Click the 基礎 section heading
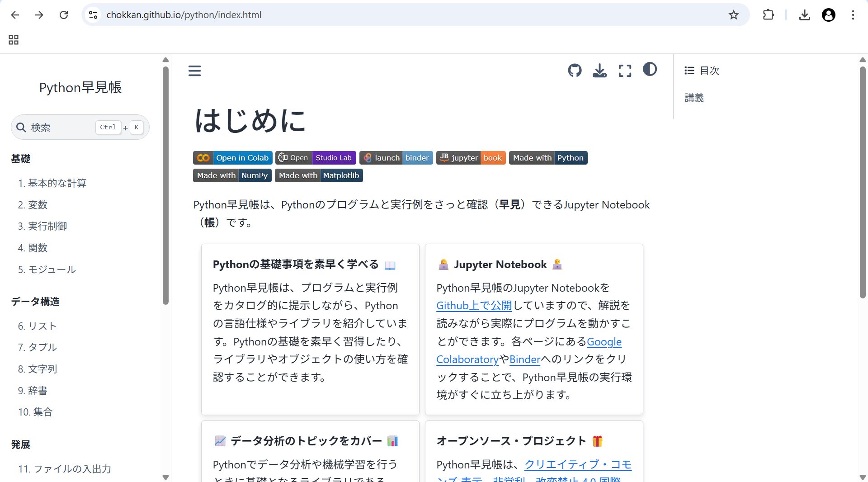868x482 pixels. pos(21,159)
